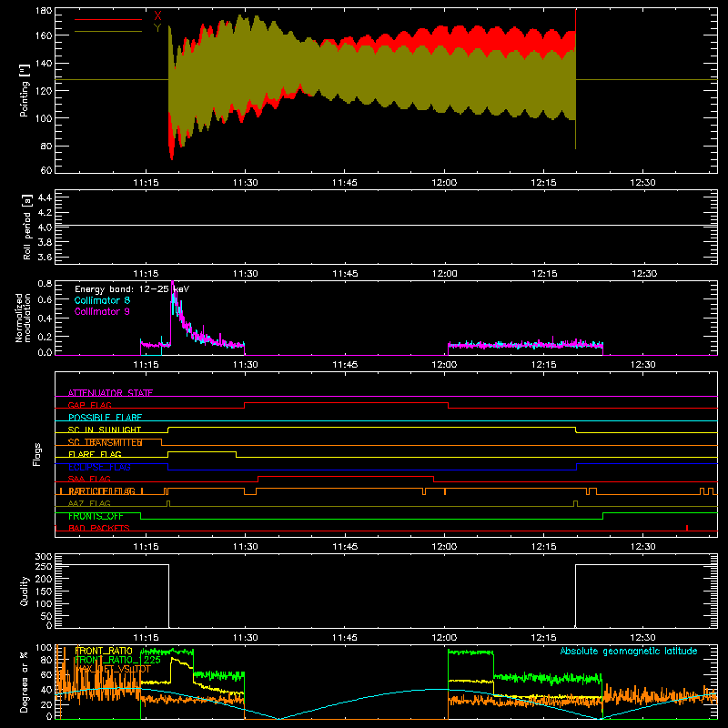The height and width of the screenshot is (728, 728).
Task: Select the Normalized modulation axis title
Action: click(x=24, y=318)
